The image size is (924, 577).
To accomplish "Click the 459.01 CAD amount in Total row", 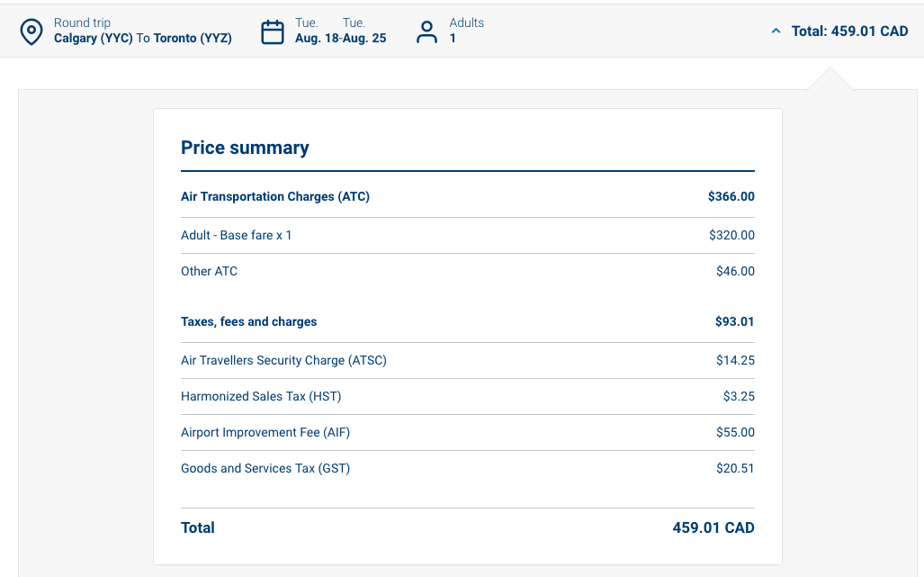I will point(713,527).
